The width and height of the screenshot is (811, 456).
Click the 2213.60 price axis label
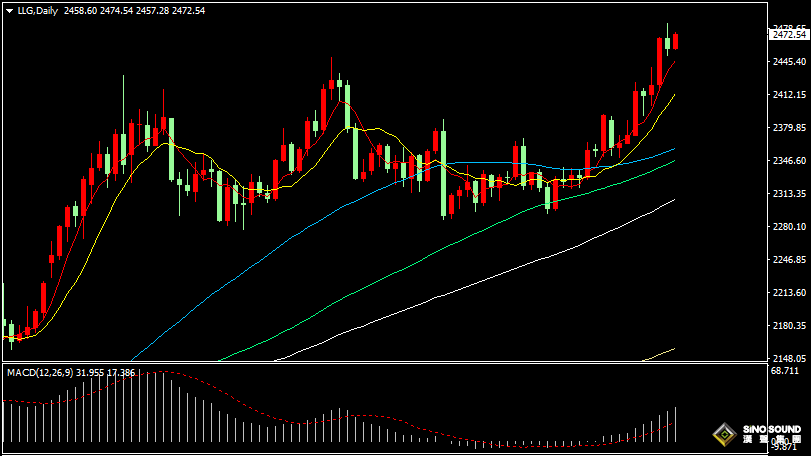pos(788,293)
